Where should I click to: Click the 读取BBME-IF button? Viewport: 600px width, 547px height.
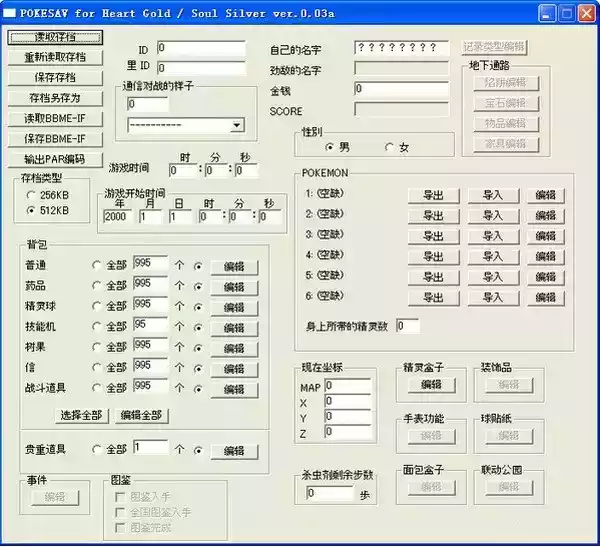55,119
